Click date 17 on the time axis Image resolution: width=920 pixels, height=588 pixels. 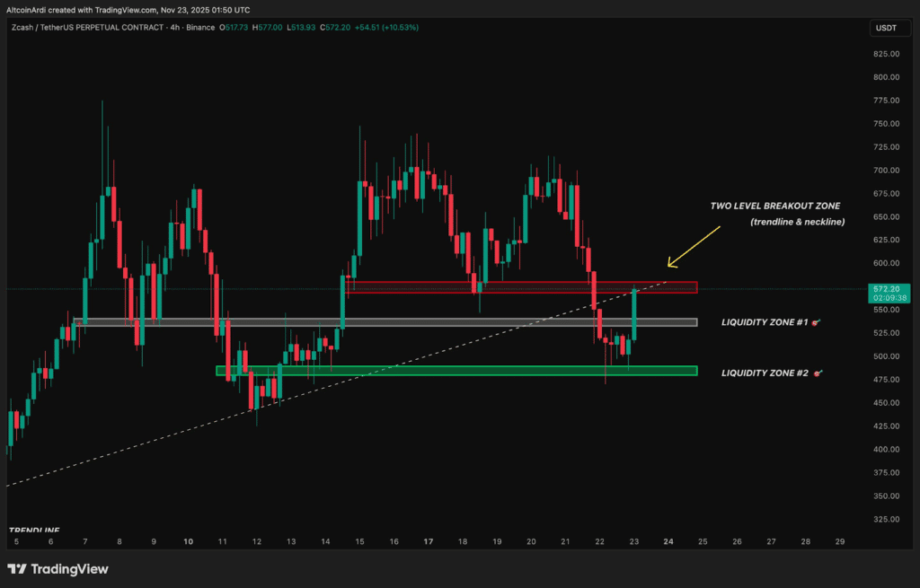428,542
